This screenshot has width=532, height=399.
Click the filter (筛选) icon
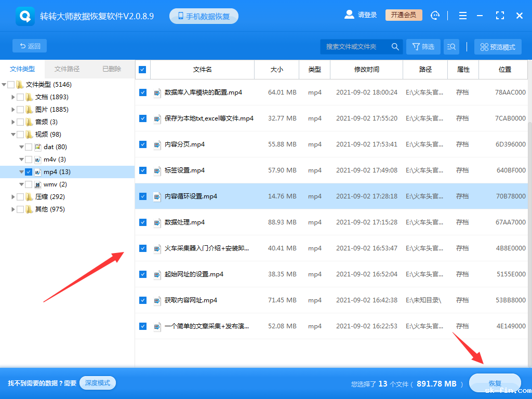pyautogui.click(x=423, y=46)
